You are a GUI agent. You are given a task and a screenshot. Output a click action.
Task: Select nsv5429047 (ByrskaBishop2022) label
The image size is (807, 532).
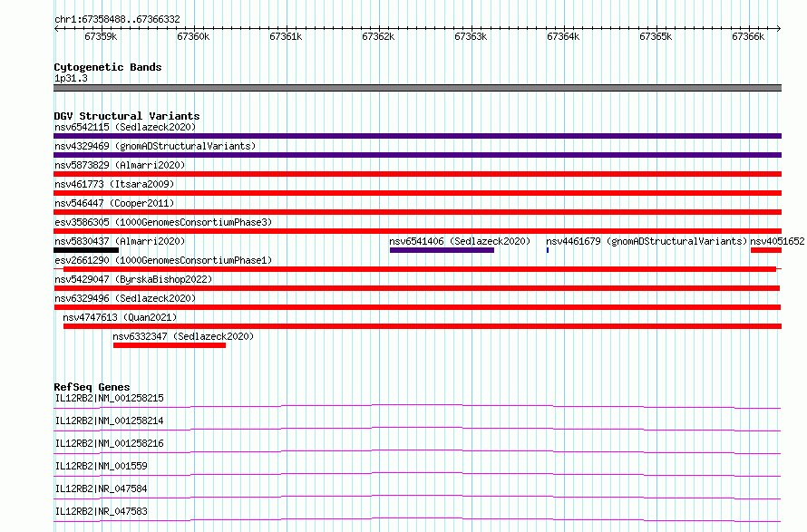[133, 279]
